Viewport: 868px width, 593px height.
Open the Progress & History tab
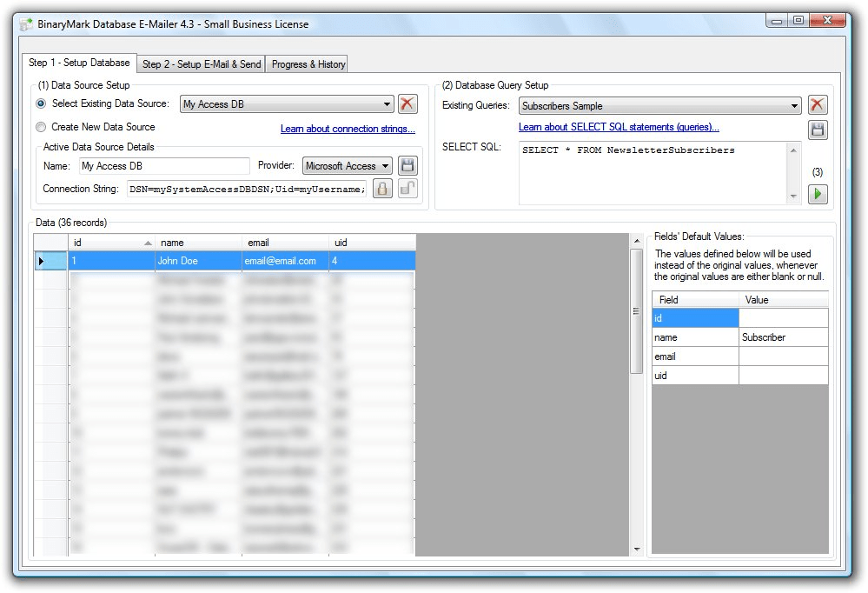pos(305,63)
